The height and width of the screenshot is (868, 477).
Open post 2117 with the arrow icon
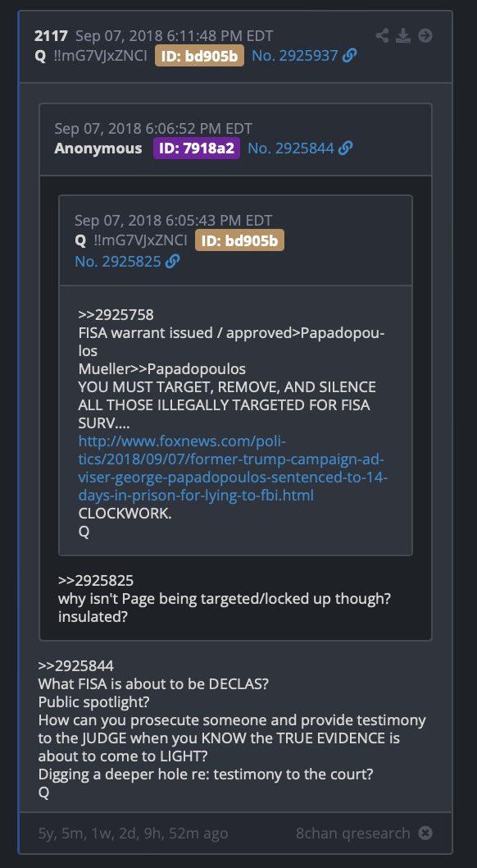click(x=425, y=37)
